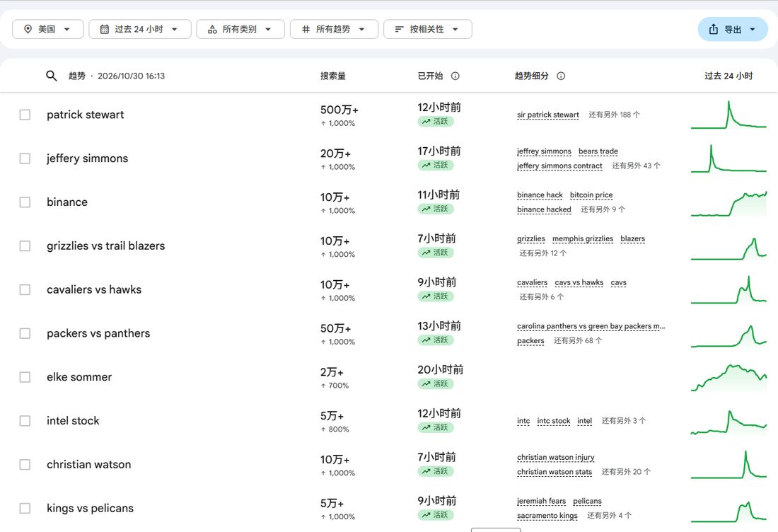Open the christian watson injury query
This screenshot has height=532, width=778.
[x=556, y=457]
